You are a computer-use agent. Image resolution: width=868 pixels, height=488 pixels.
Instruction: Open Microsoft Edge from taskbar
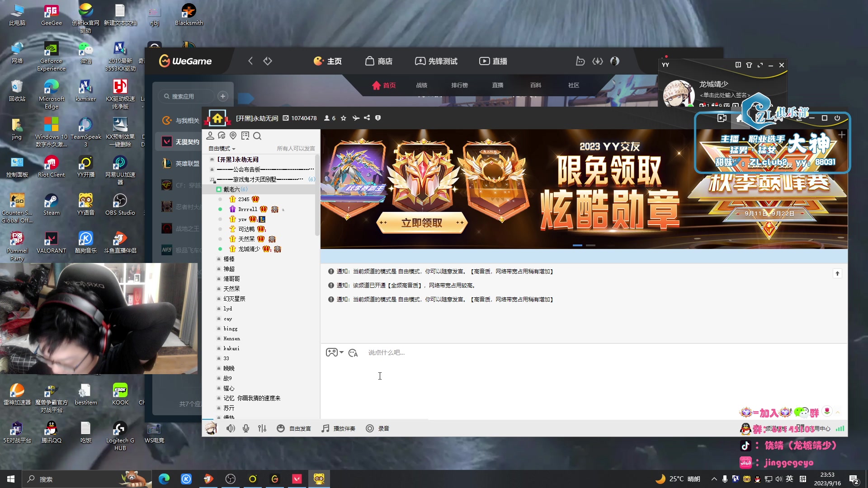coord(164,479)
